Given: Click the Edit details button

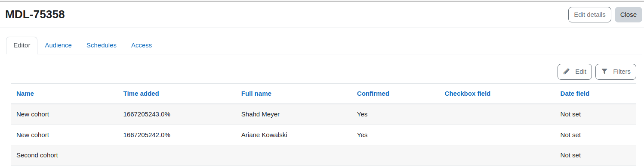Looking at the screenshot, I should 590,15.
